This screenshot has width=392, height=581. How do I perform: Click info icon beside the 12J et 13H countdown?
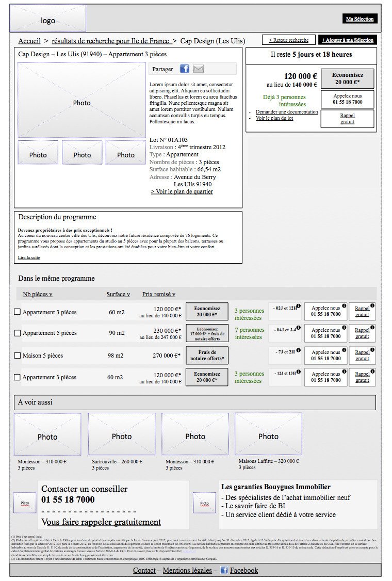point(299,372)
